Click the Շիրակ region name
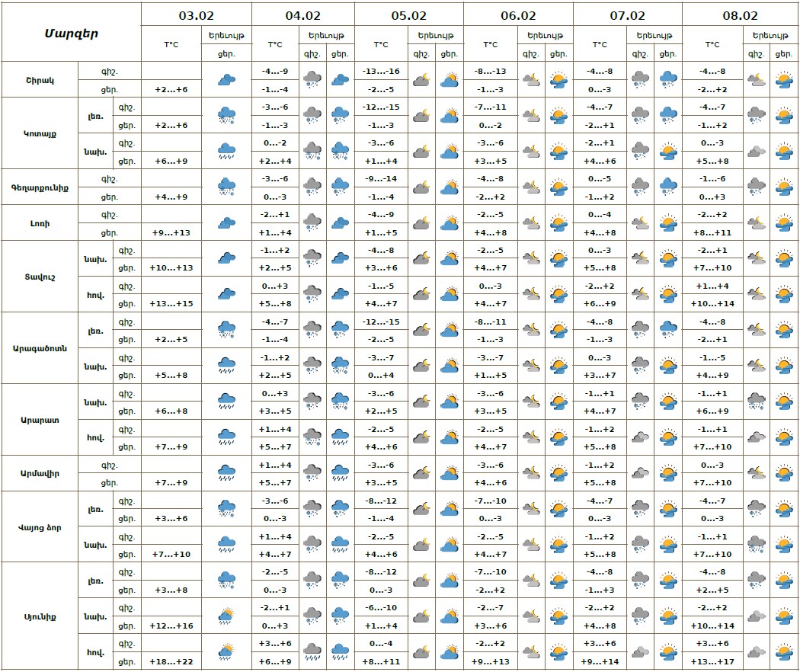 pyautogui.click(x=40, y=79)
